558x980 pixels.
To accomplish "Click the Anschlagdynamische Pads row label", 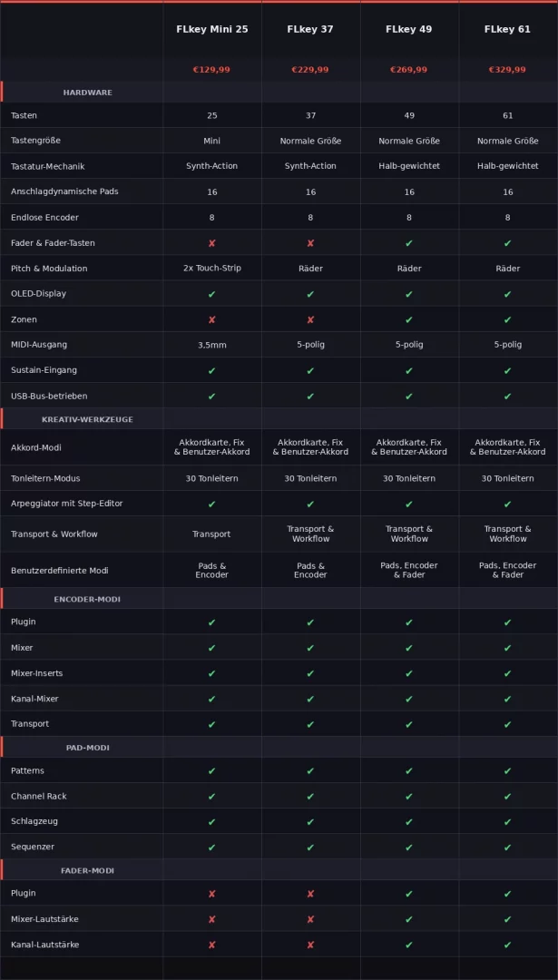I will [64, 191].
